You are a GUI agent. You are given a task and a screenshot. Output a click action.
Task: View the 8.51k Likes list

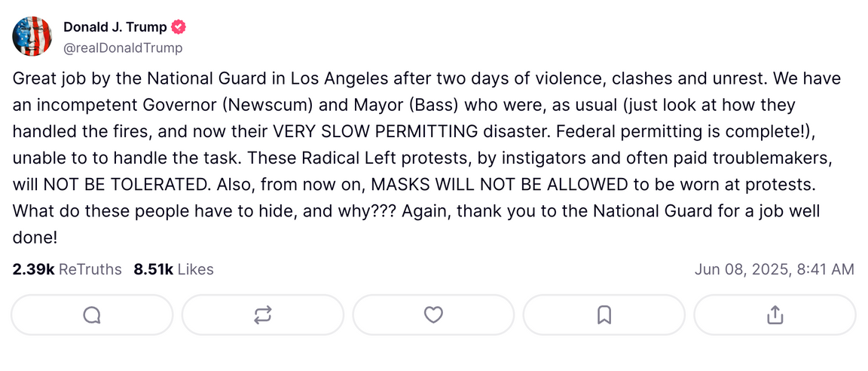pyautogui.click(x=173, y=269)
